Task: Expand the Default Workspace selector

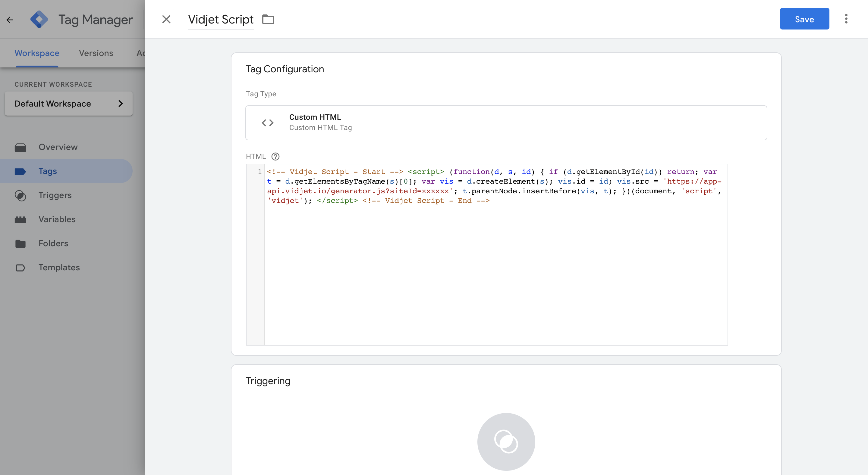Action: [x=69, y=104]
